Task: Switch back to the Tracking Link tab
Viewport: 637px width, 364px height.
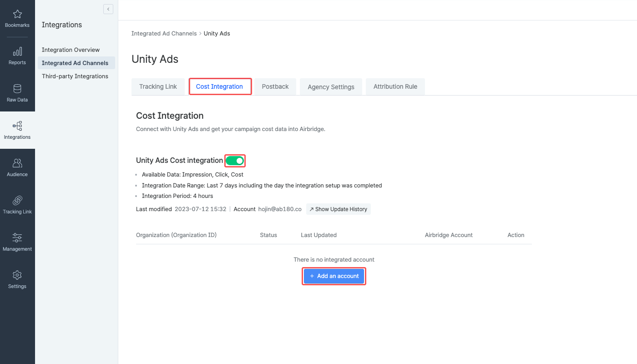Action: coord(158,86)
